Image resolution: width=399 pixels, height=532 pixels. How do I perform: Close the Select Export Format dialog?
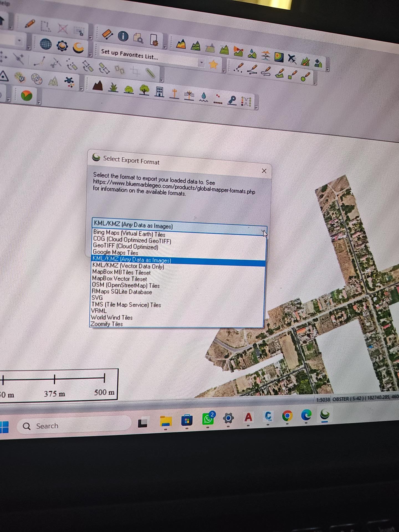tap(264, 171)
